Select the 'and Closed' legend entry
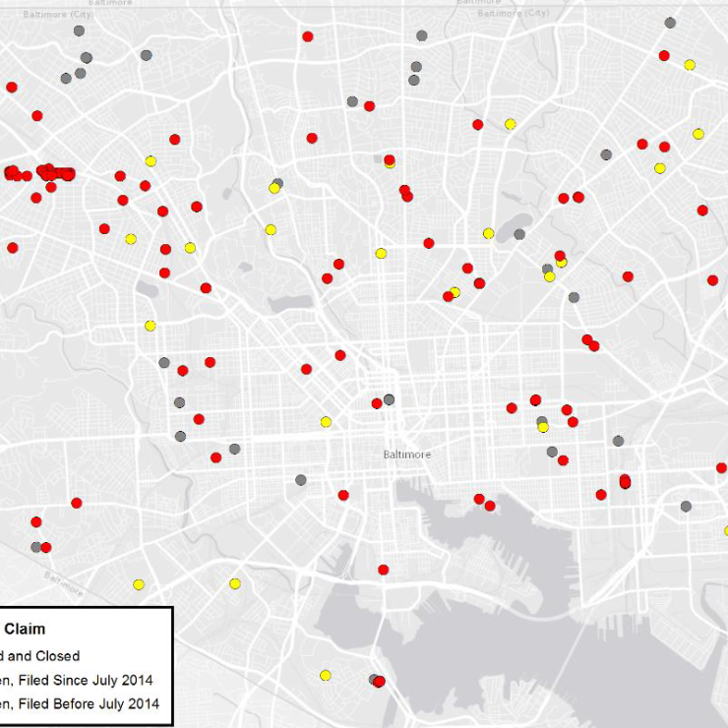 click(39, 655)
